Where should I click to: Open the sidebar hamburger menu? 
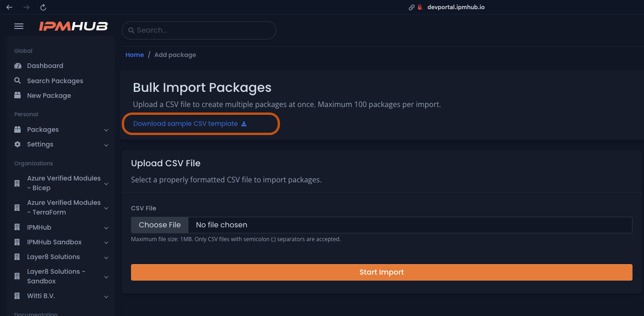[x=18, y=26]
